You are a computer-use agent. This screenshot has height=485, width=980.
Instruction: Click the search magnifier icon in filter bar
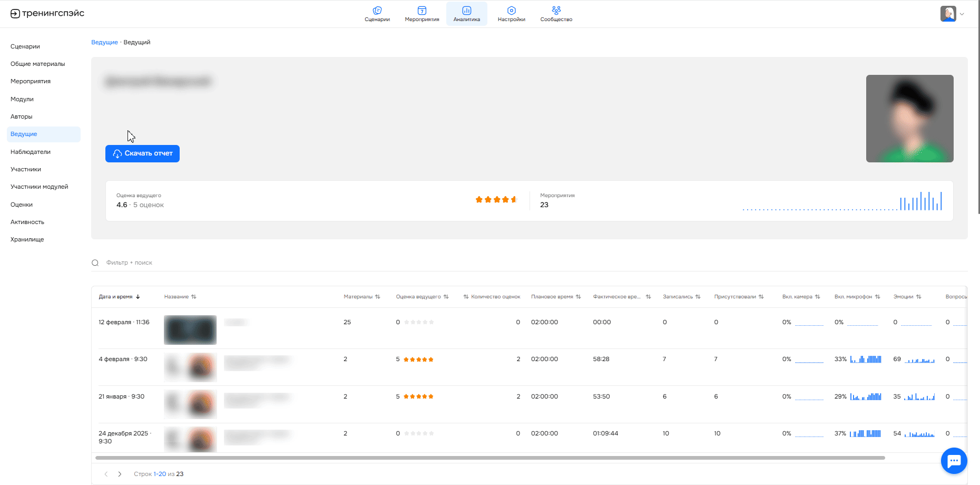tap(95, 263)
